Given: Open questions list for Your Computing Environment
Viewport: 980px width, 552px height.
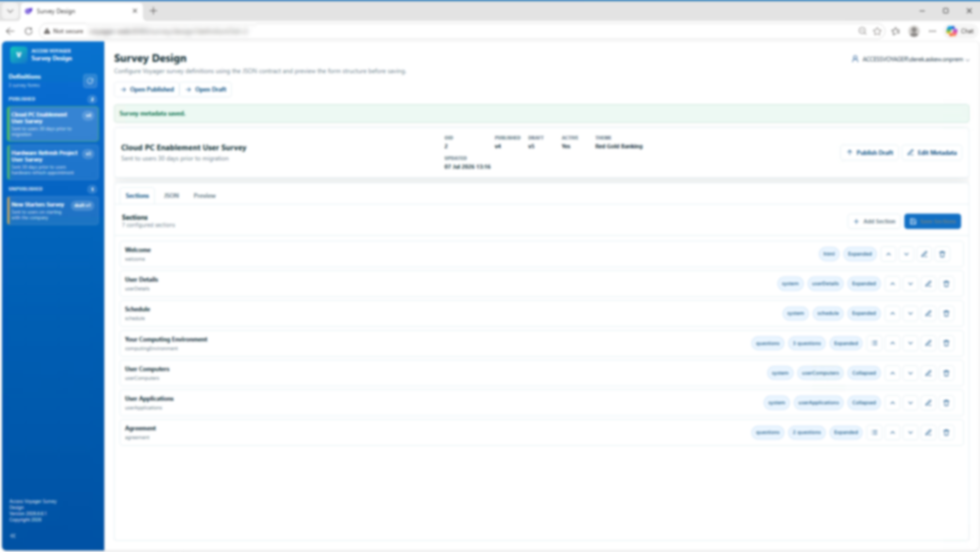Looking at the screenshot, I should point(875,343).
